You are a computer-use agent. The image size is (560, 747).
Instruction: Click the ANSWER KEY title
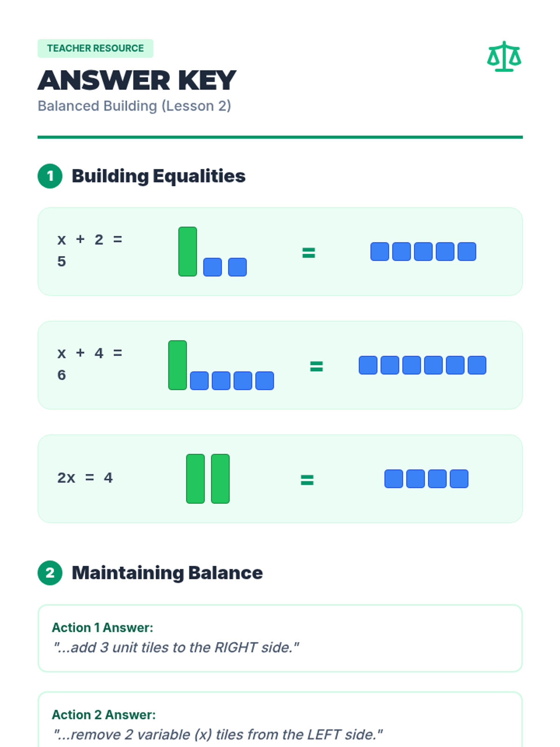(x=137, y=80)
